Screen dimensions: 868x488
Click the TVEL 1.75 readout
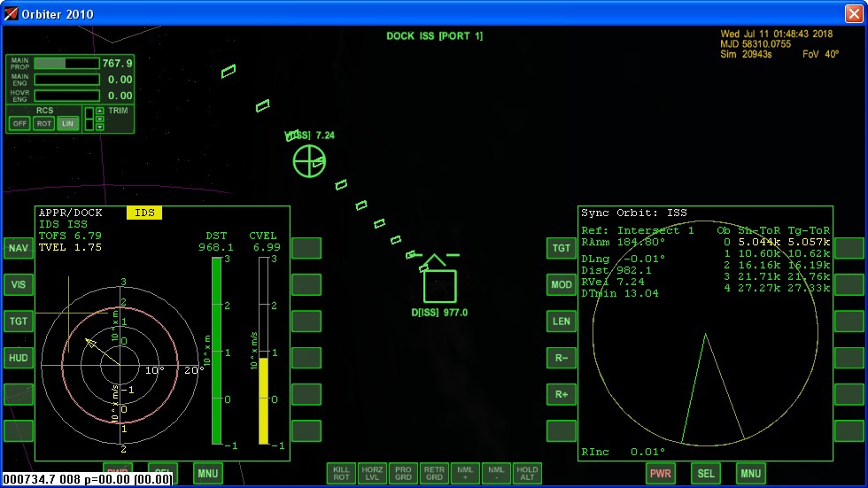click(70, 247)
